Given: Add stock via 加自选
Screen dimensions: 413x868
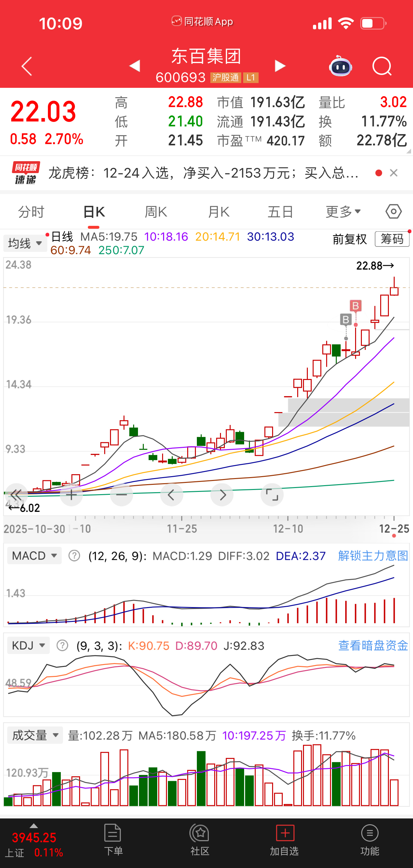Looking at the screenshot, I should point(284,840).
